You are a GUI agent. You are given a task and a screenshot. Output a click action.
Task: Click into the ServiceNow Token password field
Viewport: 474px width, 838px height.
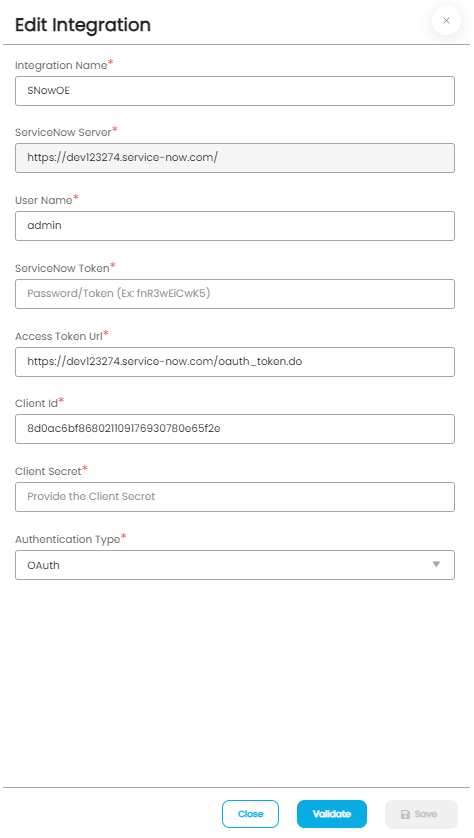(x=235, y=293)
